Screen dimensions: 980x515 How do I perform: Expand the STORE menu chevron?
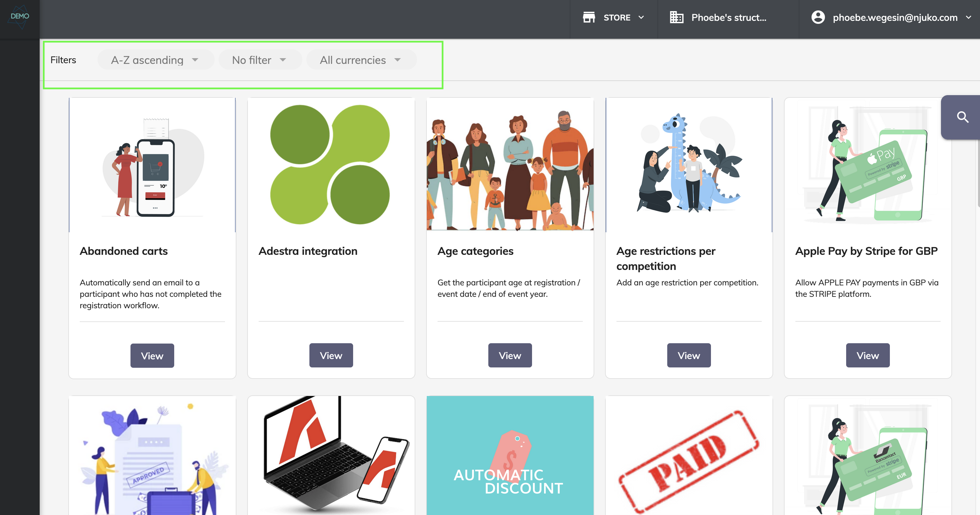(x=641, y=17)
